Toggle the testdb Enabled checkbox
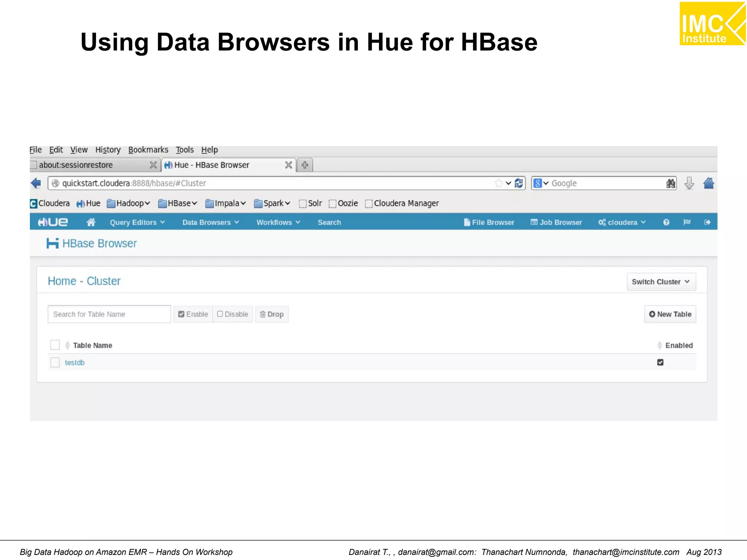Image resolution: width=747 pixels, height=560 pixels. (x=660, y=362)
